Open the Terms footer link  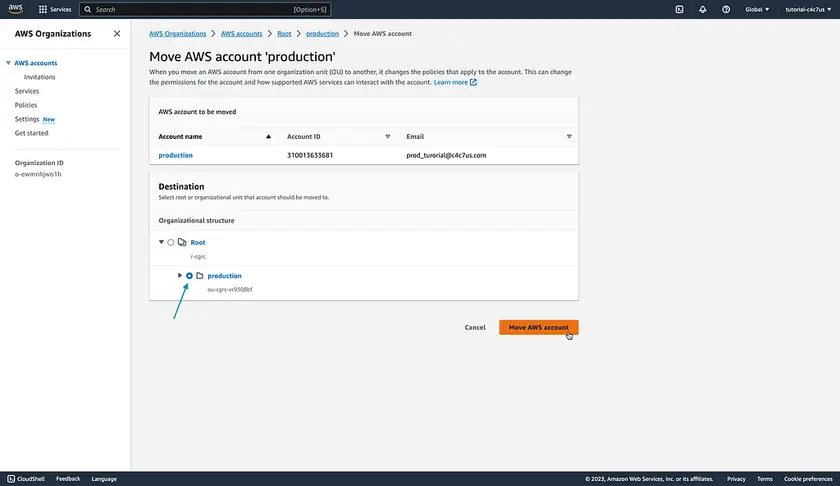pyautogui.click(x=764, y=479)
